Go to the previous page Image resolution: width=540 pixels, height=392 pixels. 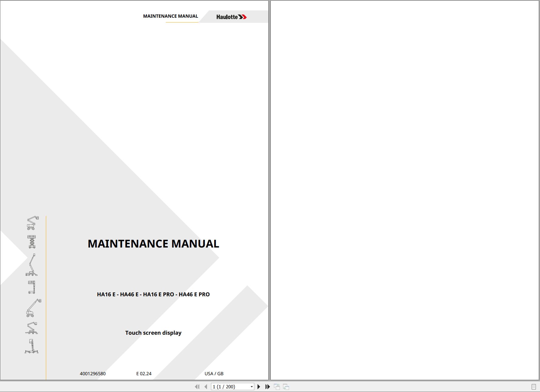pyautogui.click(x=206, y=387)
